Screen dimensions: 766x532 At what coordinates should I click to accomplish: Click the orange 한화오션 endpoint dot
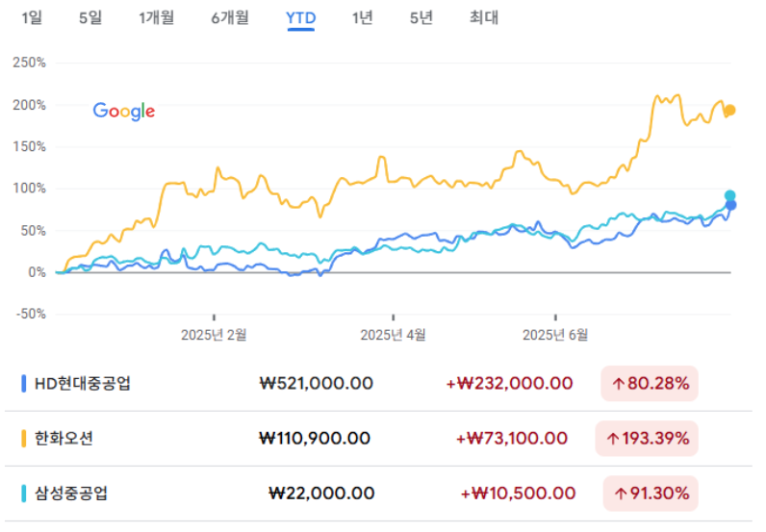(x=730, y=111)
